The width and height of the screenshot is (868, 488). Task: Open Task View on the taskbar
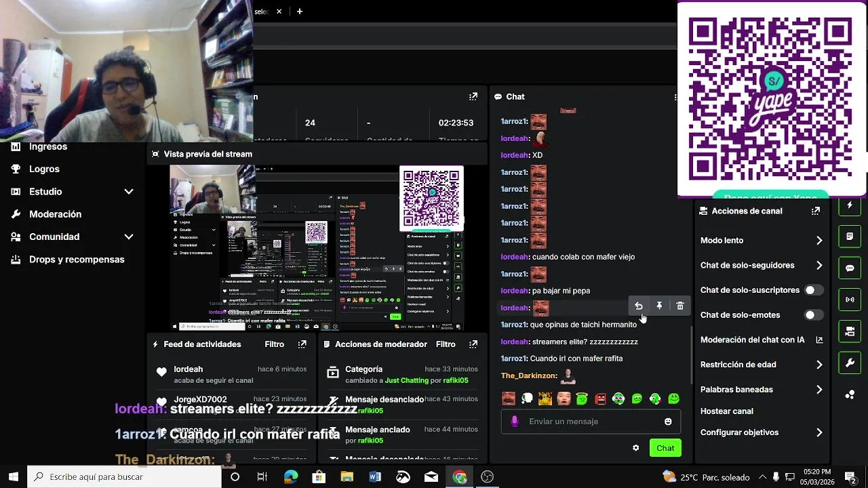pyautogui.click(x=262, y=477)
